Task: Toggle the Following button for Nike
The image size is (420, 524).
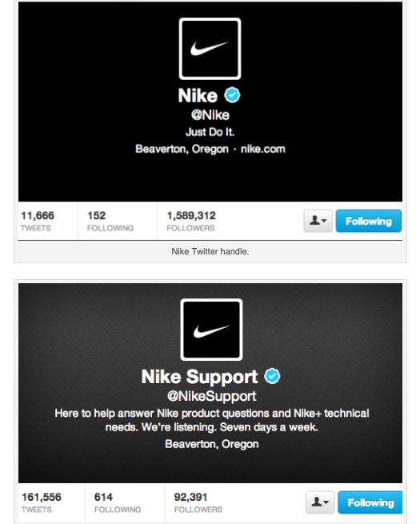Action: pyautogui.click(x=369, y=221)
